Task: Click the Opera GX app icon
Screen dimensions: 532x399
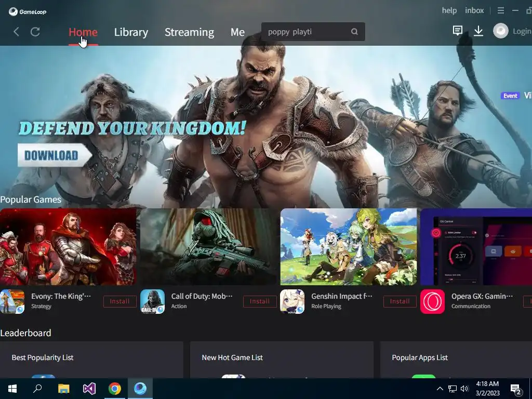Action: click(432, 301)
